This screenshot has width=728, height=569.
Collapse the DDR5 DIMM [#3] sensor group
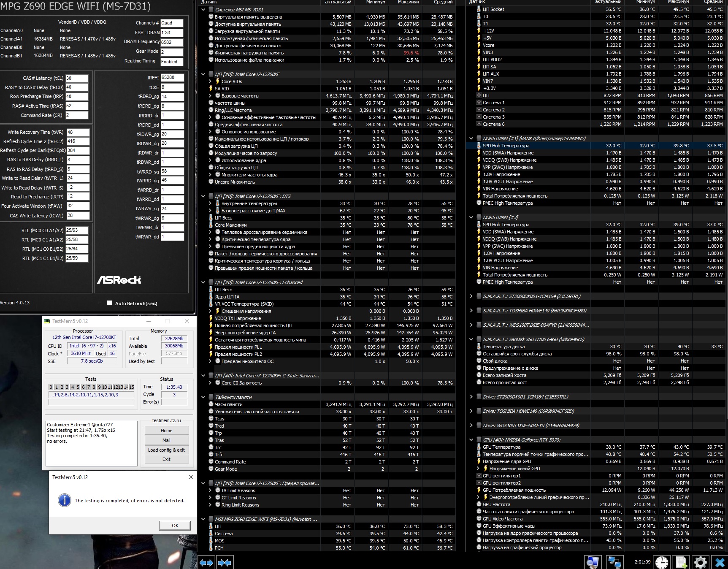pos(471,217)
